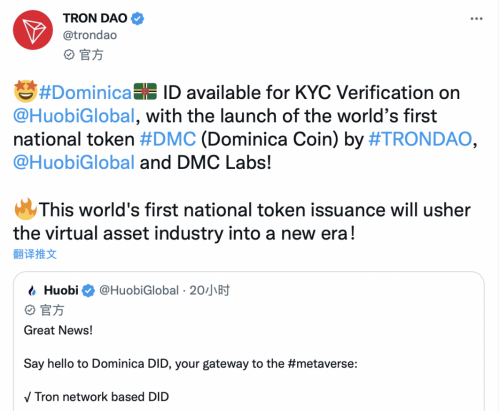Click the Huobi verified badge
Viewport: 500px width, 411px height.
tap(88, 291)
